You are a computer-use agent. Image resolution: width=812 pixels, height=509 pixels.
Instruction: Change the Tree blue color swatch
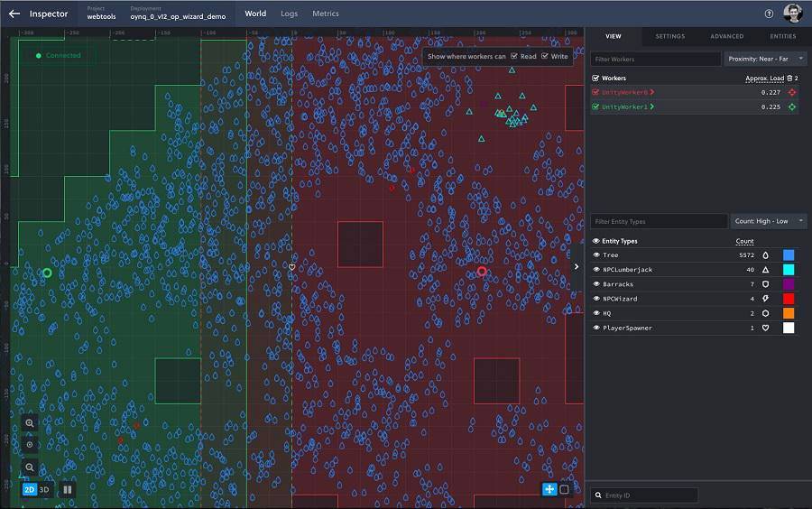789,255
